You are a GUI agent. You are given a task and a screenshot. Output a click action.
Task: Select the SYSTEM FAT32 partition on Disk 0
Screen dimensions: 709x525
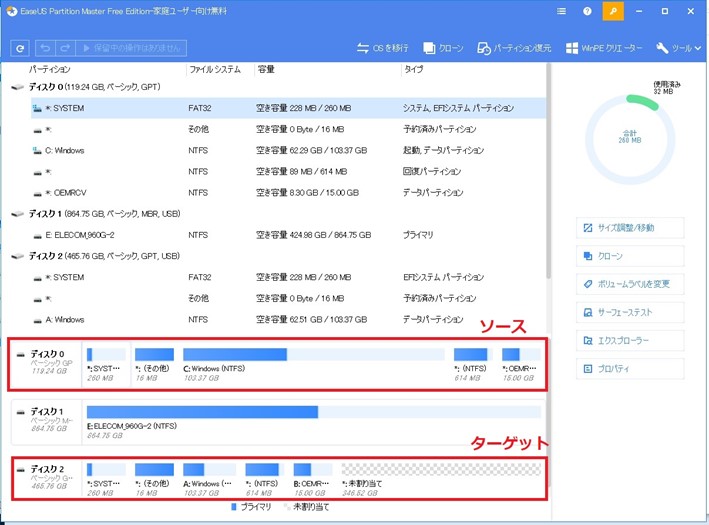coord(288,108)
